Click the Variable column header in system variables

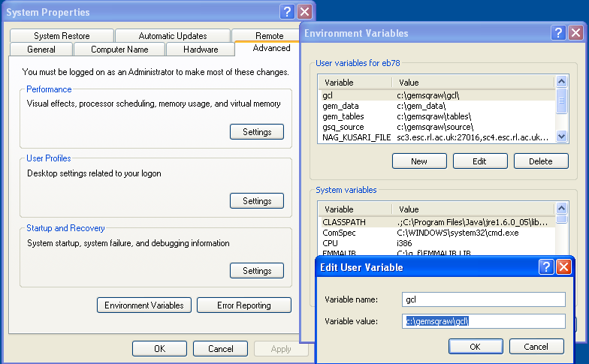click(355, 209)
